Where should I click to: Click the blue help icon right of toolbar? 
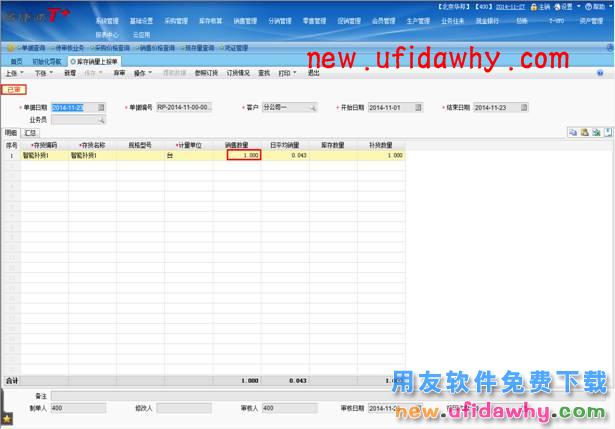[x=600, y=73]
